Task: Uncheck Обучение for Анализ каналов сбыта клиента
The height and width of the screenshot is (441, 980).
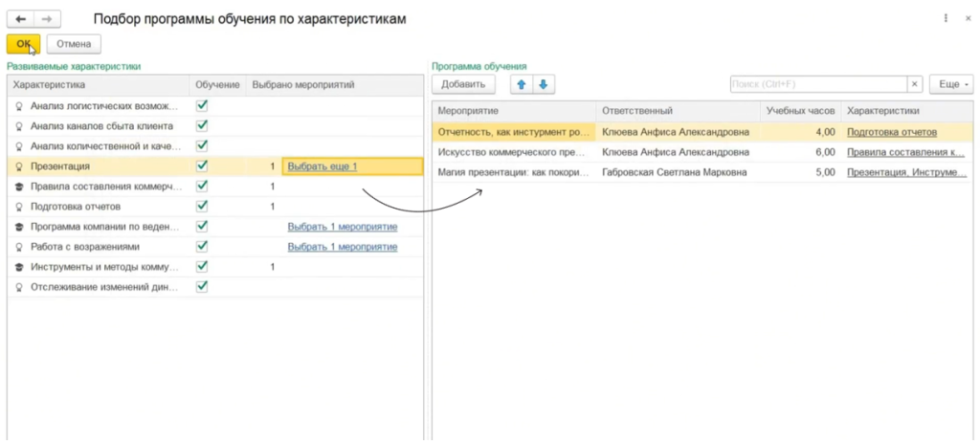Action: point(202,125)
